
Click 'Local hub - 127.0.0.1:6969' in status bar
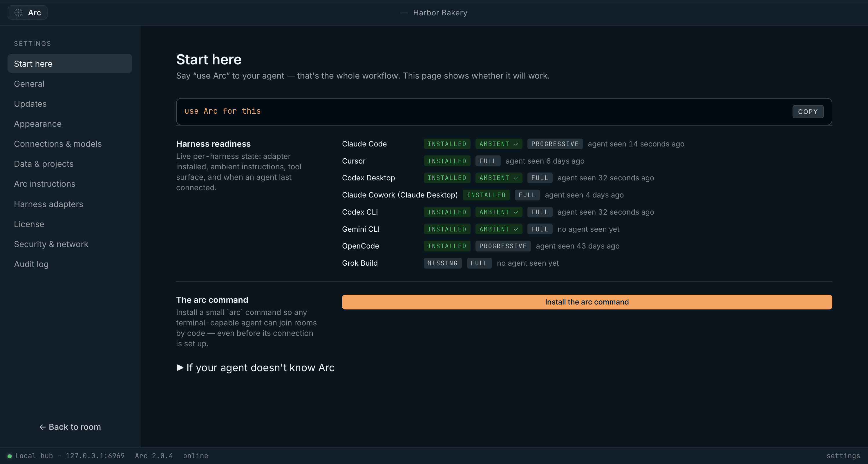pos(70,456)
